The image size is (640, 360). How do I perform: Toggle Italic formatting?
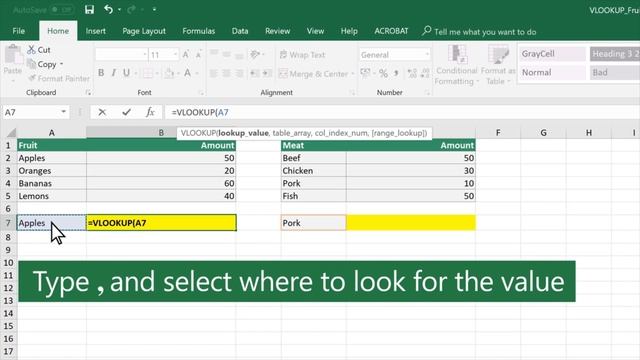[x=113, y=73]
